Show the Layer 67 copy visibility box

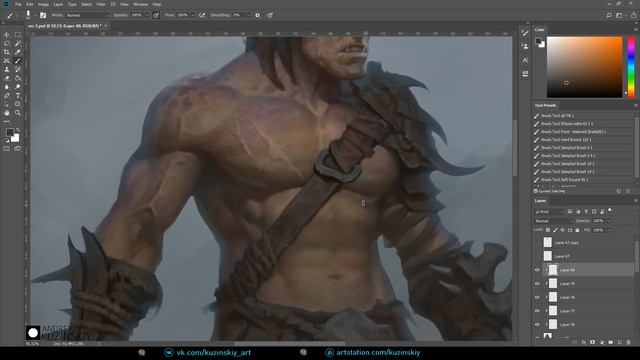tap(537, 242)
